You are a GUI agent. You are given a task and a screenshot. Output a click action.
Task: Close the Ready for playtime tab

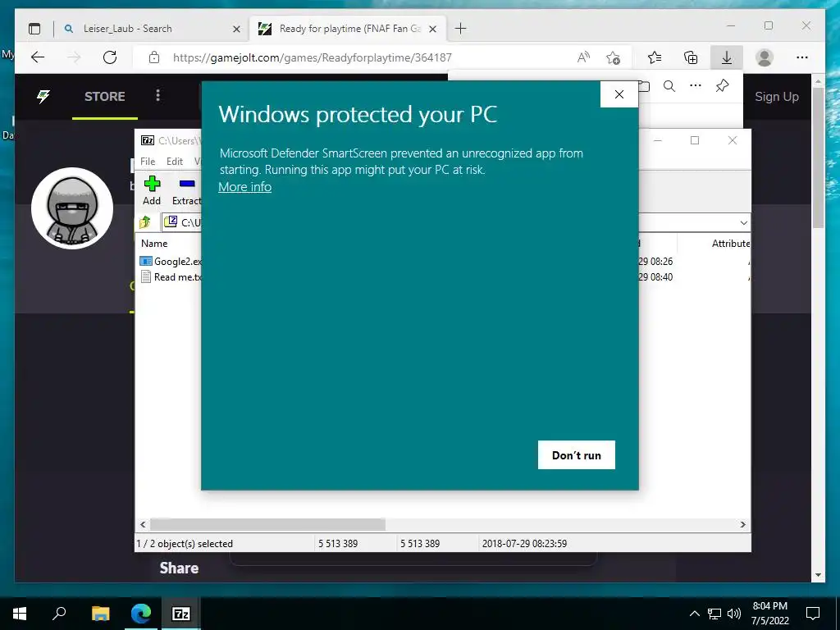[x=433, y=29]
